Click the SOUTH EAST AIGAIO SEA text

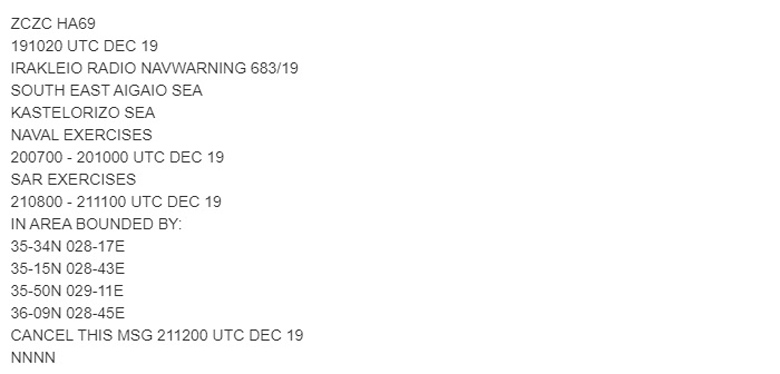point(106,91)
